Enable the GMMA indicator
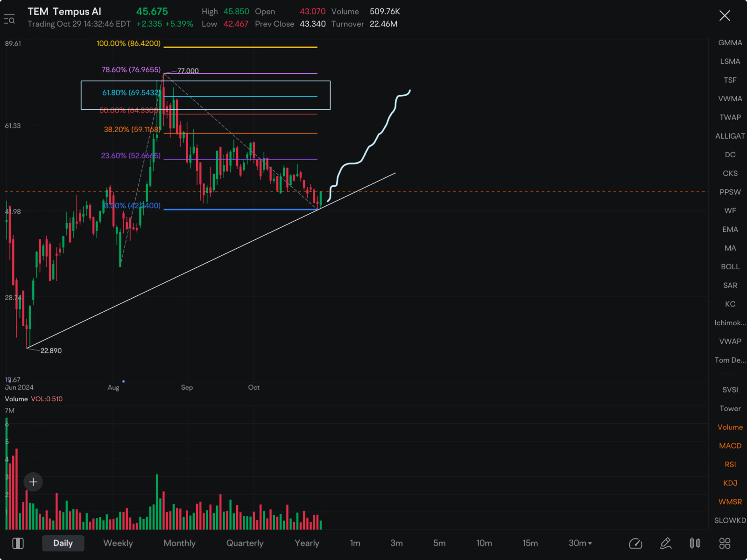 point(730,42)
